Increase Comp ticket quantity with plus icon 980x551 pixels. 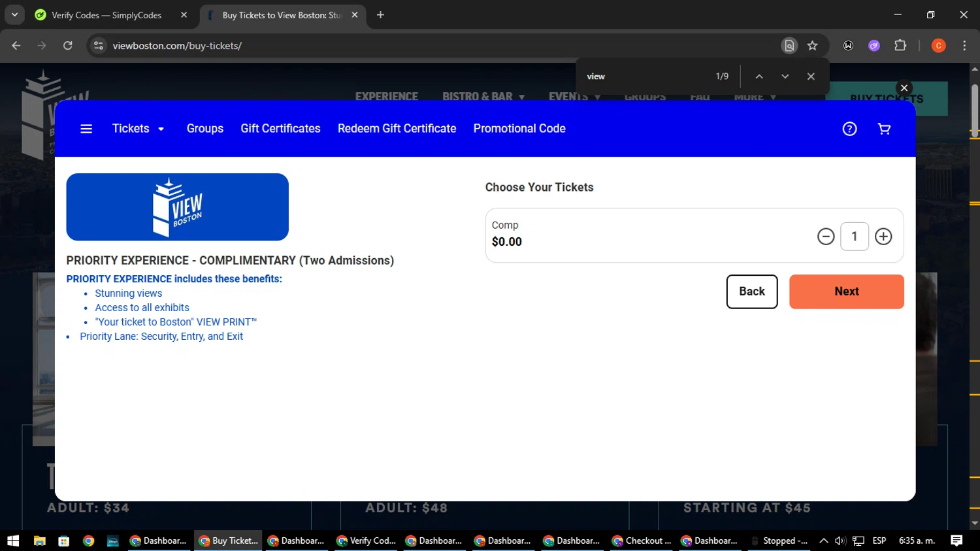[x=883, y=237]
